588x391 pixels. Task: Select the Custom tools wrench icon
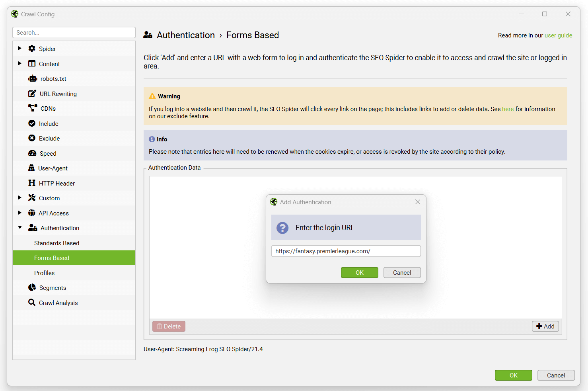coord(32,198)
